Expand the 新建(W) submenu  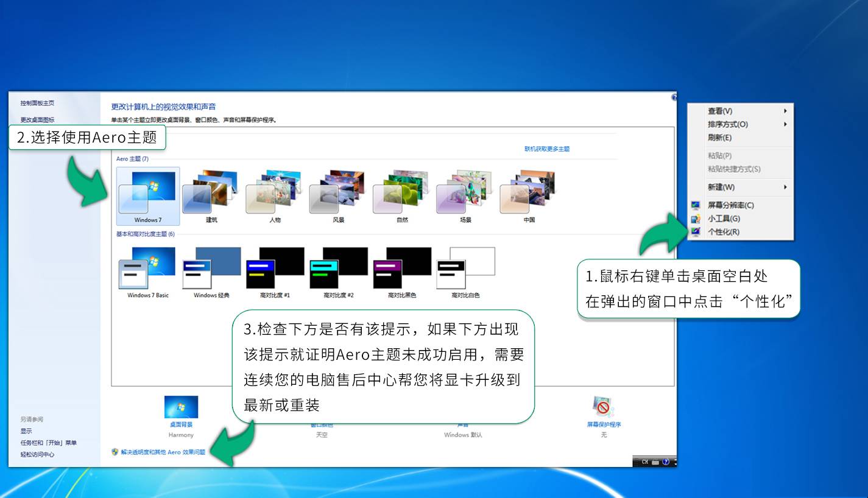741,187
